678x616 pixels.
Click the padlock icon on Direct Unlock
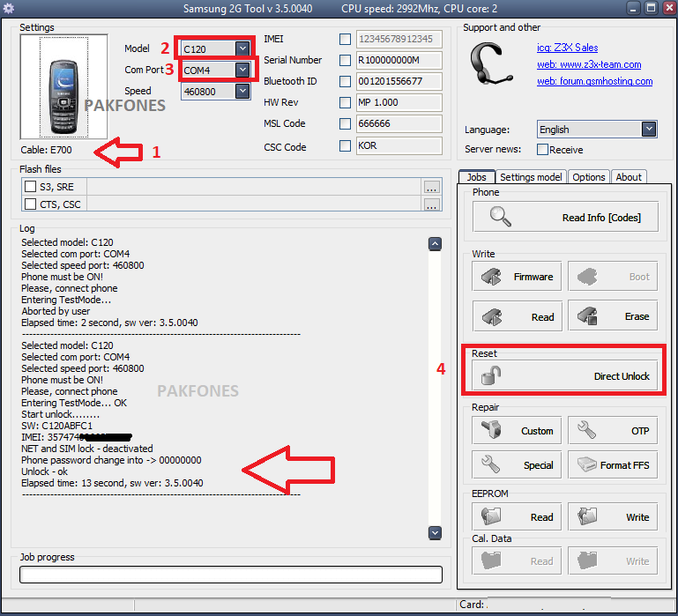tap(491, 375)
